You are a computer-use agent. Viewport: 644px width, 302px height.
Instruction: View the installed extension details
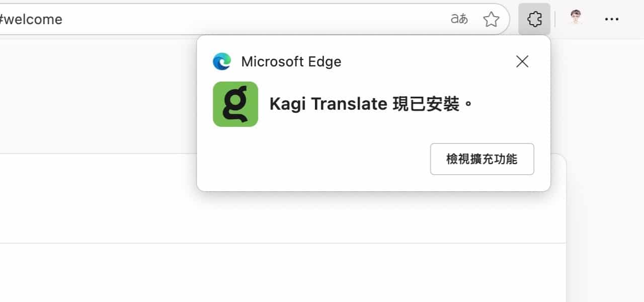[481, 159]
